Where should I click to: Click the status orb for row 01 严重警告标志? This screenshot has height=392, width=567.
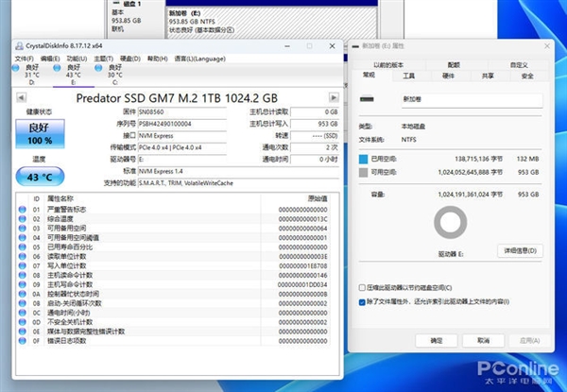coord(23,210)
